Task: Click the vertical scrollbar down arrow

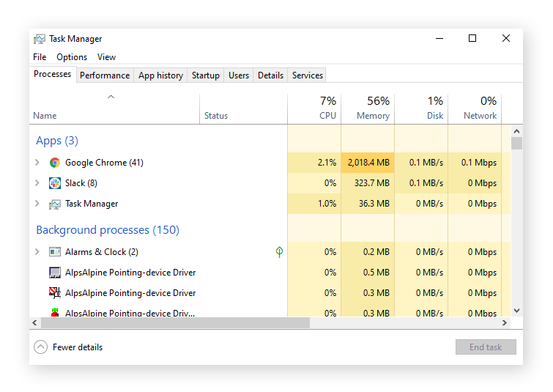Action: 517,311
